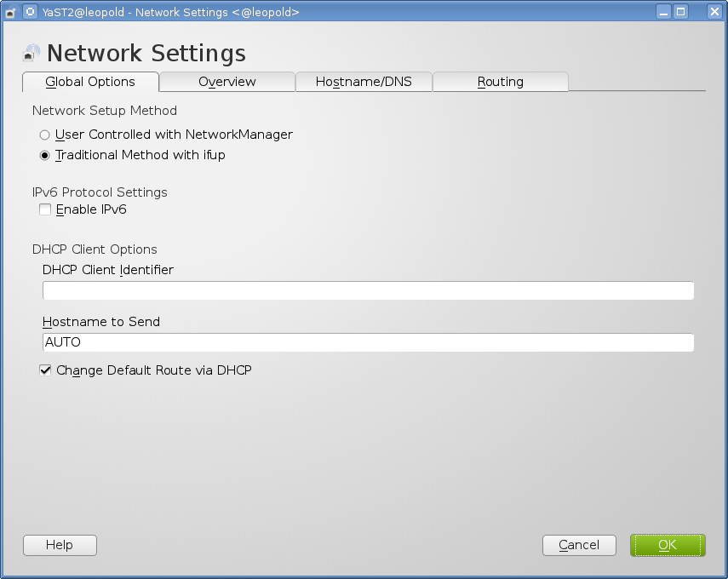Image resolution: width=728 pixels, height=579 pixels.
Task: Click the Network Settings title text
Action: (x=146, y=54)
